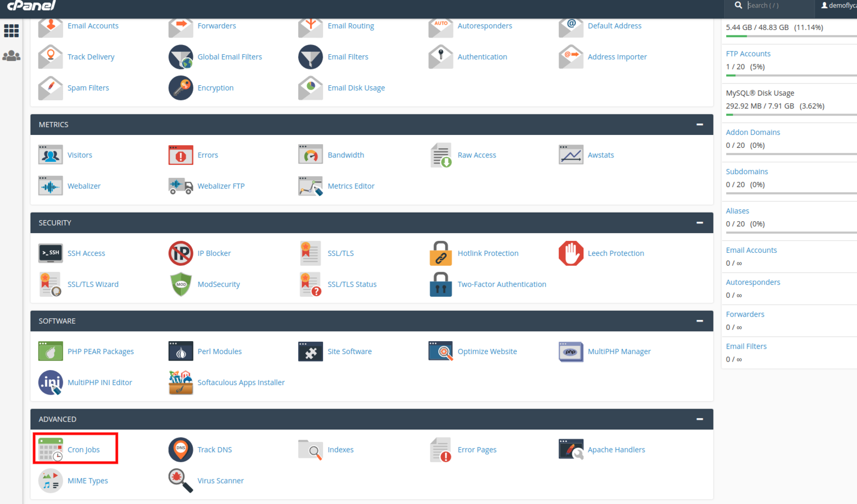Open the ModSecurity shield icon
Image resolution: width=857 pixels, height=504 pixels.
pos(181,284)
